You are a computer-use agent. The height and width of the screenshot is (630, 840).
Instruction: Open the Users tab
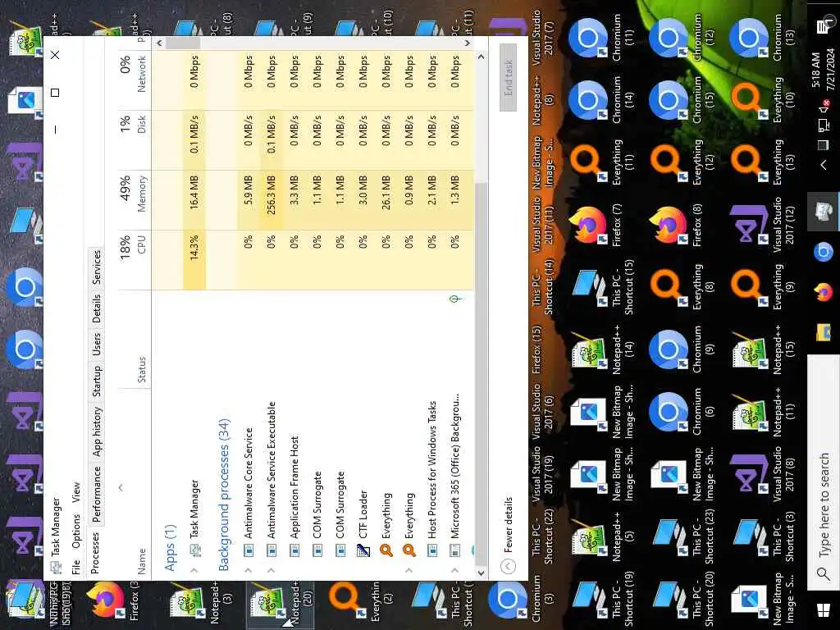[x=96, y=344]
